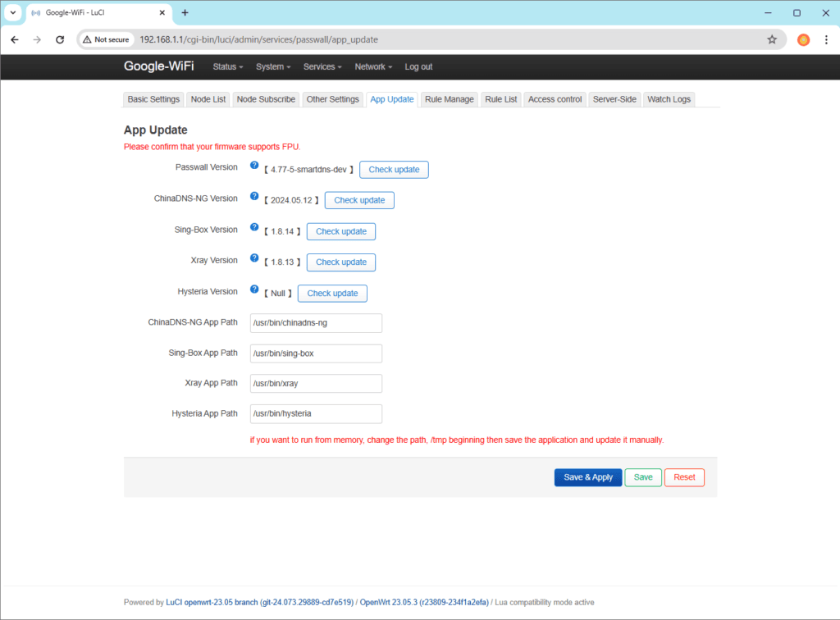
Task: Check update for Hysteria Version
Action: tap(332, 294)
